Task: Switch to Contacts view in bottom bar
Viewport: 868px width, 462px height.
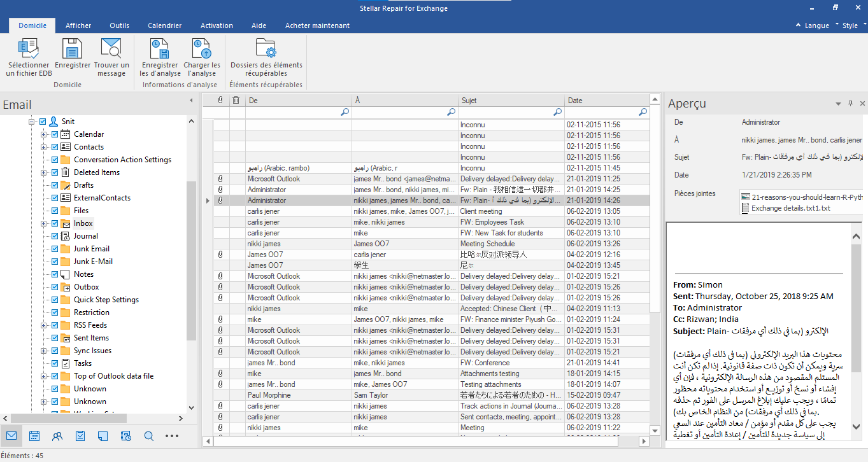Action: [57, 436]
